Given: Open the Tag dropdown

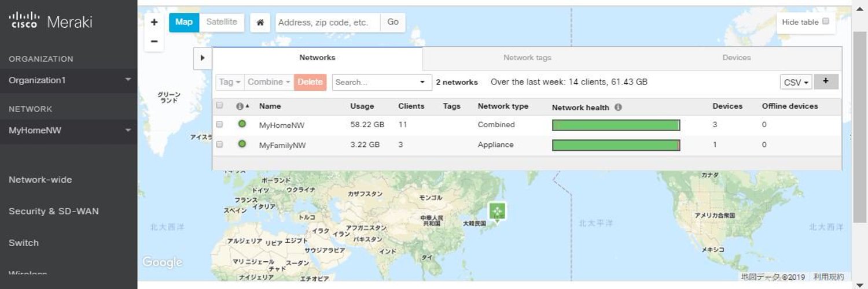Looking at the screenshot, I should [230, 82].
